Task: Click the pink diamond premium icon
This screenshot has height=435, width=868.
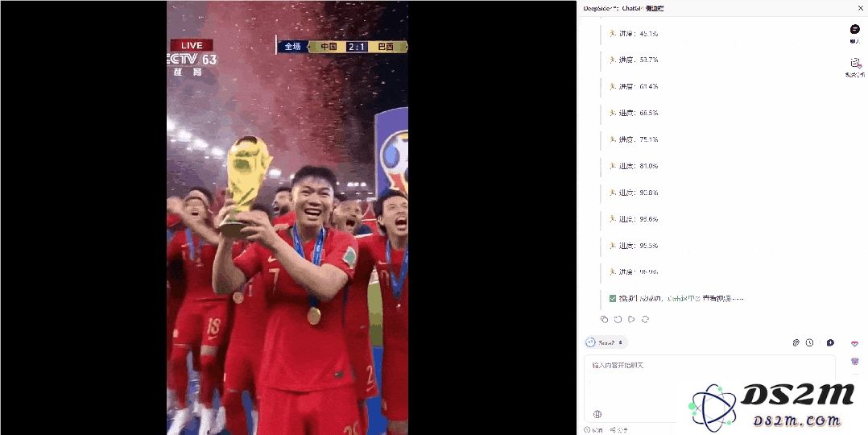Action: 855,344
